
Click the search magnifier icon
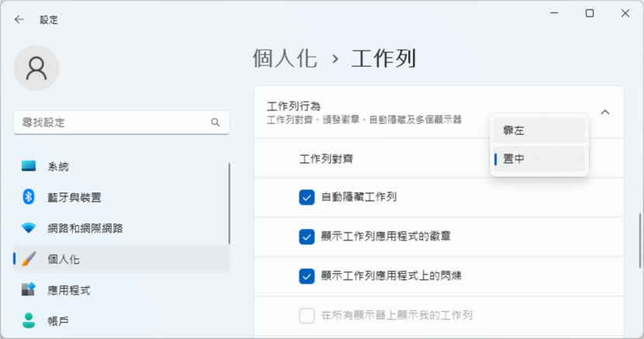point(216,123)
